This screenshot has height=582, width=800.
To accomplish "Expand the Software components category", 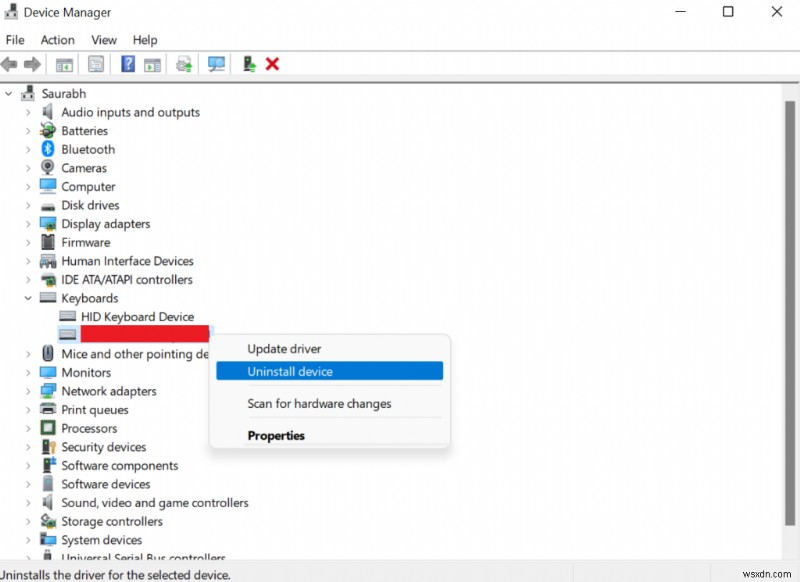I will [28, 465].
